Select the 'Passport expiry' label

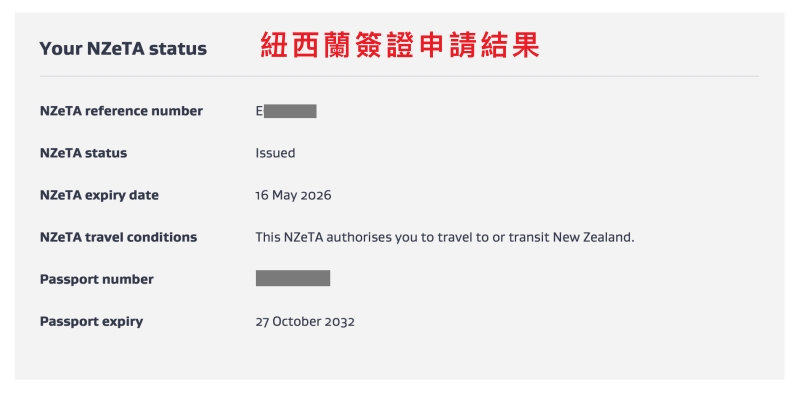click(x=91, y=322)
